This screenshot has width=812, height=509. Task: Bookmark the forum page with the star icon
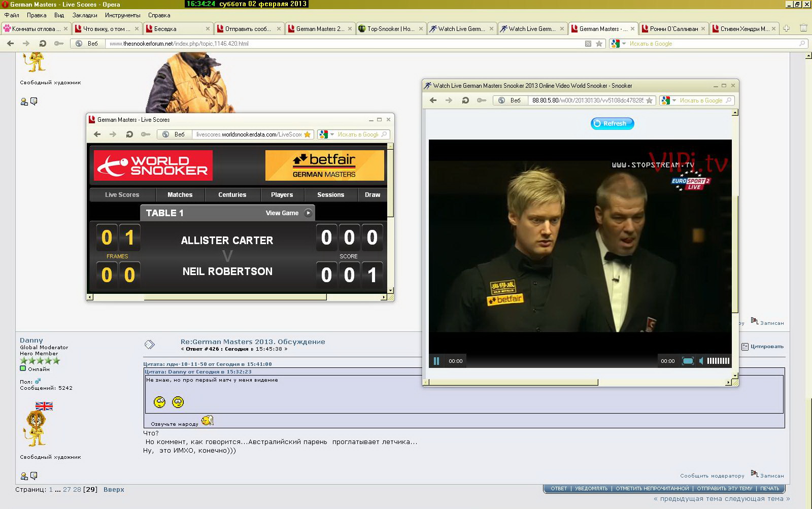(599, 44)
